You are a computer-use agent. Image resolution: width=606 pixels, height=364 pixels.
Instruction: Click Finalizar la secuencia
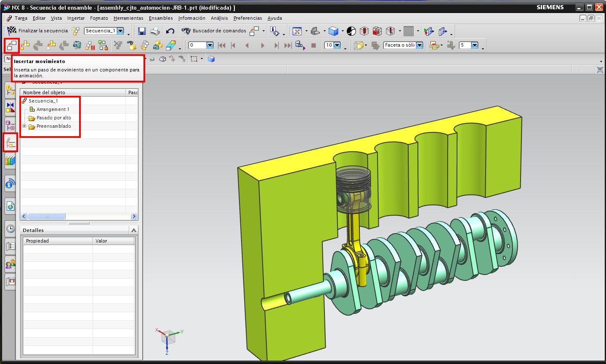(37, 31)
